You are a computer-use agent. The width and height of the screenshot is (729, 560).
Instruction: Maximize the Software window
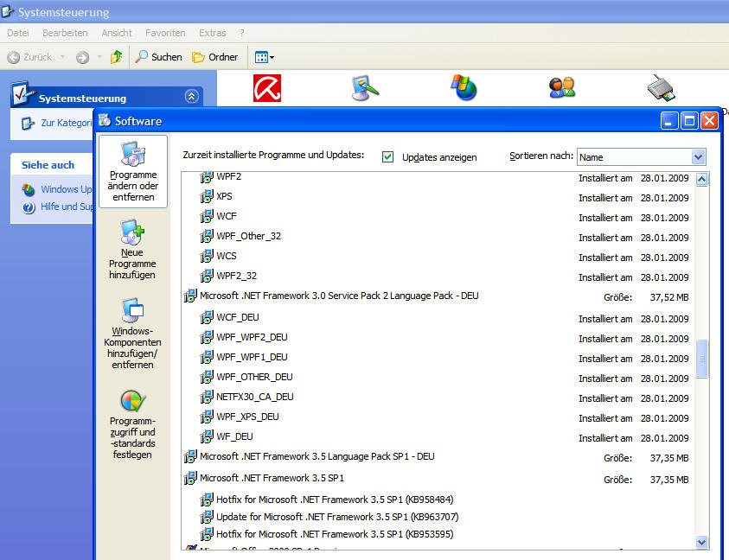click(x=689, y=121)
